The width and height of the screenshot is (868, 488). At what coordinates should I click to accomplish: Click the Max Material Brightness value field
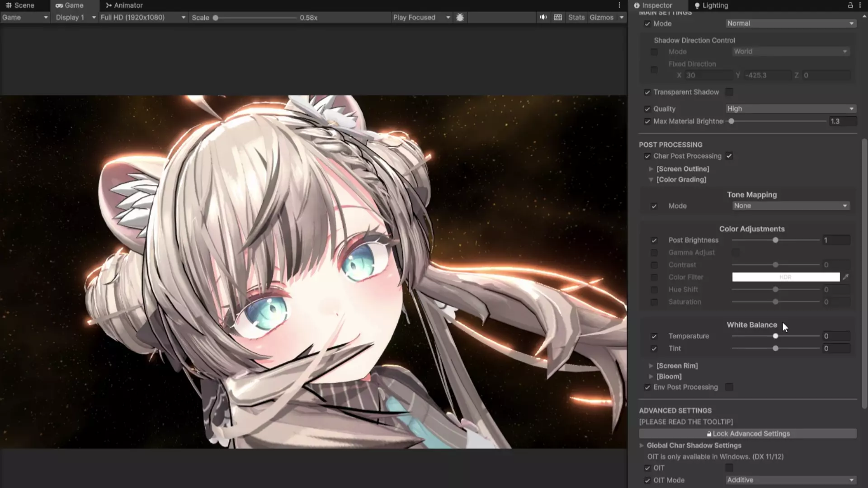tap(841, 122)
